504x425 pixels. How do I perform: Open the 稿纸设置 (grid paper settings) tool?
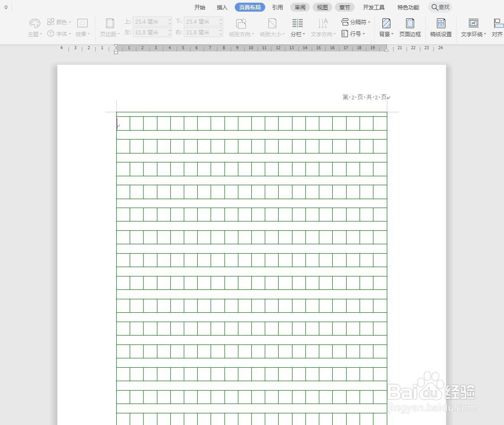[x=440, y=28]
